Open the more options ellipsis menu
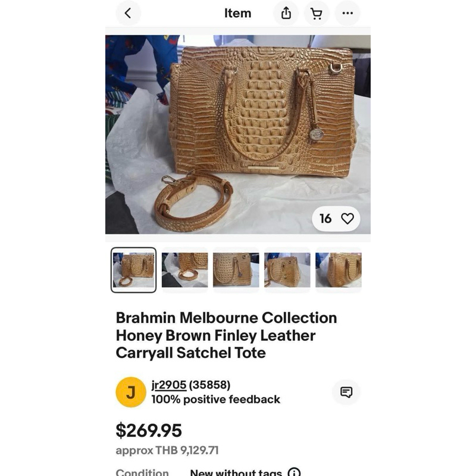 tap(347, 13)
